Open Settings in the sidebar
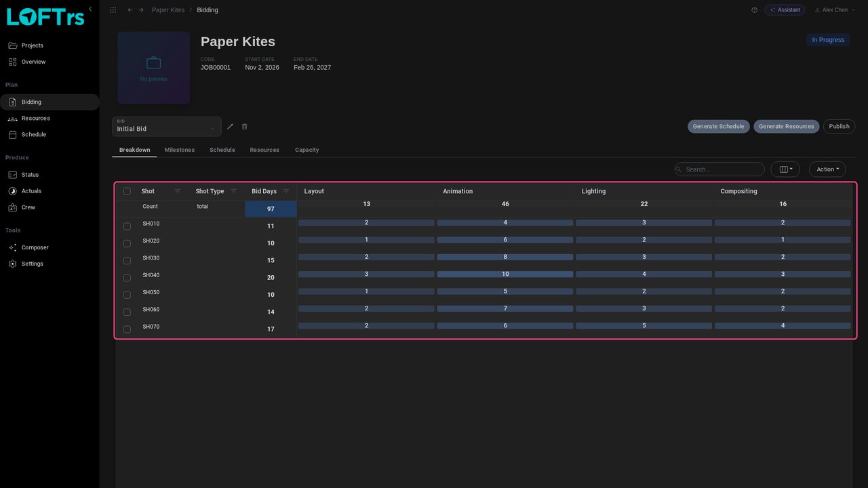Viewport: 868px width, 488px height. 50,264
